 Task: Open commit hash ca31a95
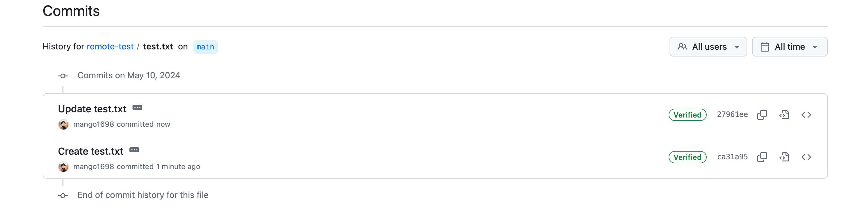732,157
